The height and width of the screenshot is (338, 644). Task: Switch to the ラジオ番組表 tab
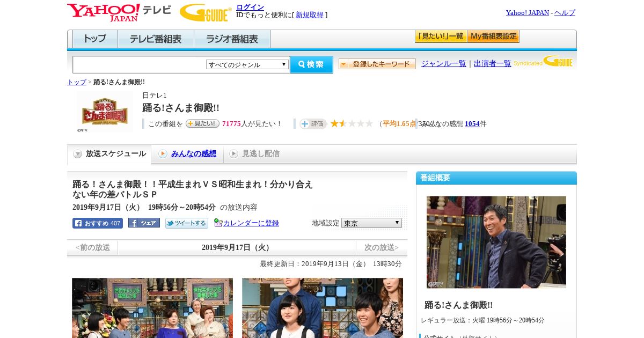tap(232, 39)
